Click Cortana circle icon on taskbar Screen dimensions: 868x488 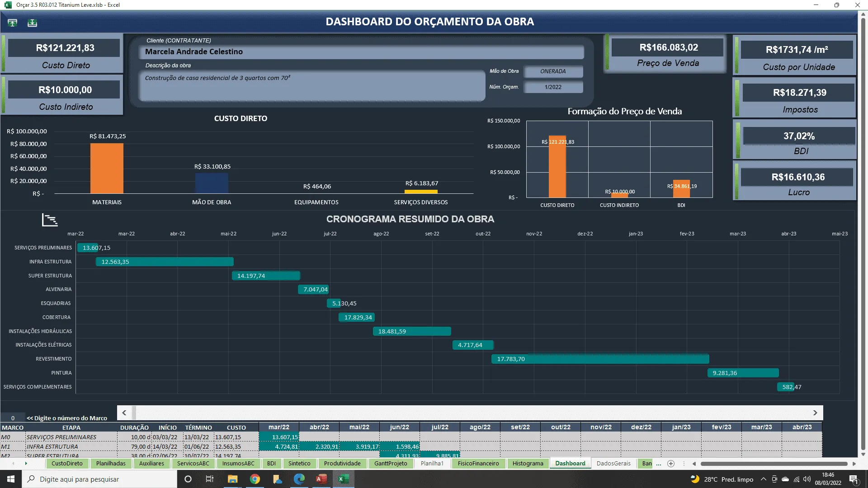point(188,479)
